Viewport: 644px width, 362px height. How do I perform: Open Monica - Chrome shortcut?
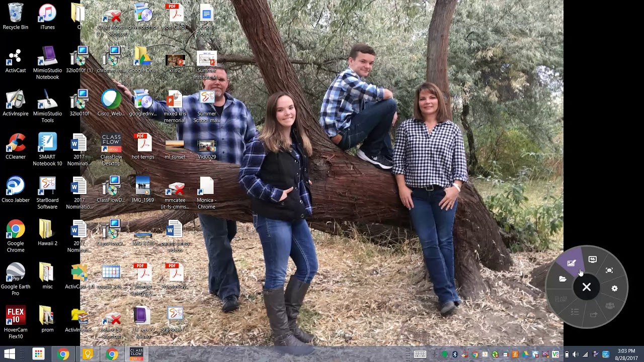click(x=206, y=193)
